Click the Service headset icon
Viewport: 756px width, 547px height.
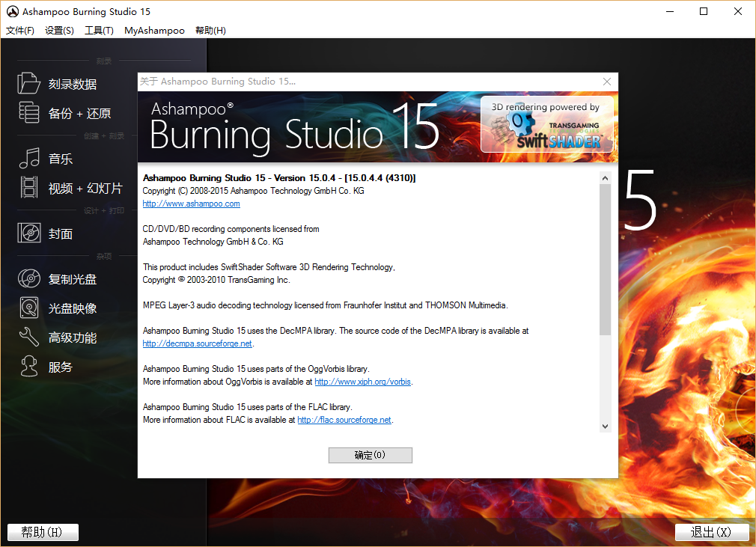tap(28, 367)
